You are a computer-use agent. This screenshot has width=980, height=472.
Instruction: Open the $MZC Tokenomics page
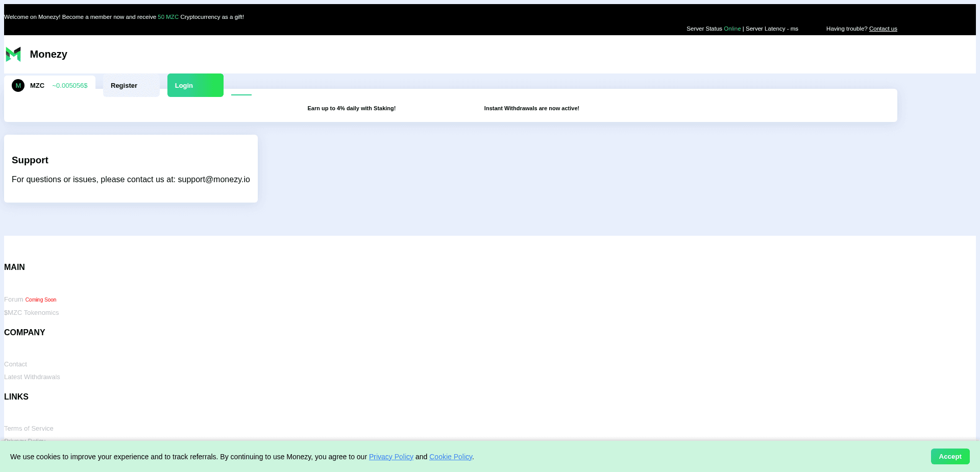point(31,312)
